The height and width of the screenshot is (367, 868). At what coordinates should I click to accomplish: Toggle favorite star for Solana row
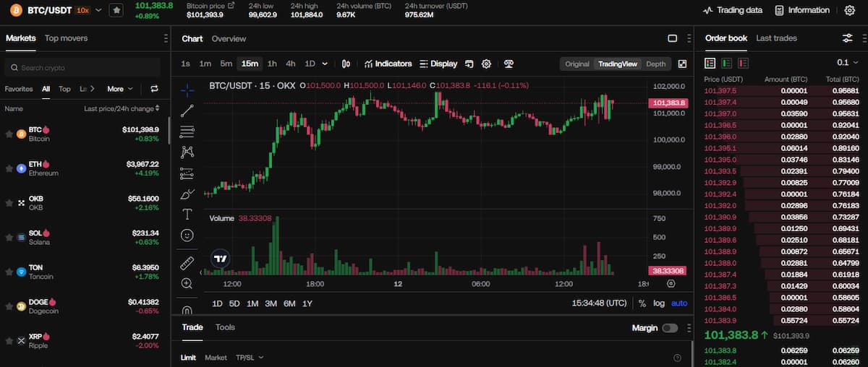click(x=9, y=237)
